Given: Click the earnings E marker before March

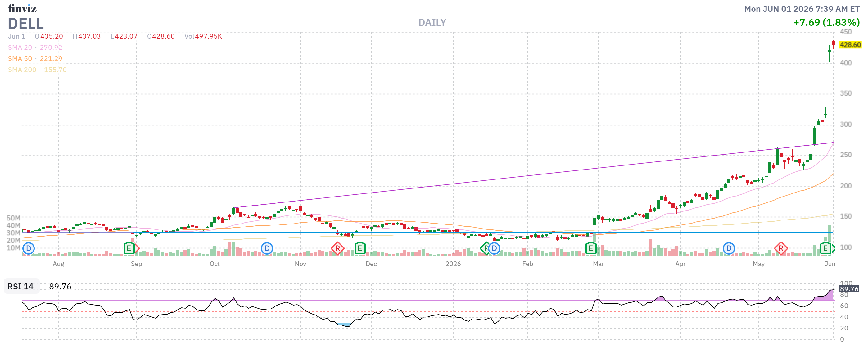Looking at the screenshot, I should (x=591, y=249).
